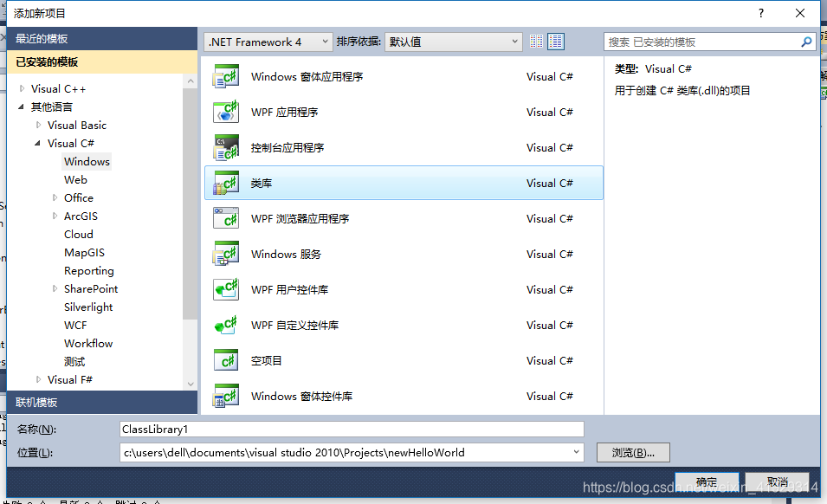Viewport: 827px width, 504px height.
Task: Expand the Visual Basic tree node
Action: (38, 125)
